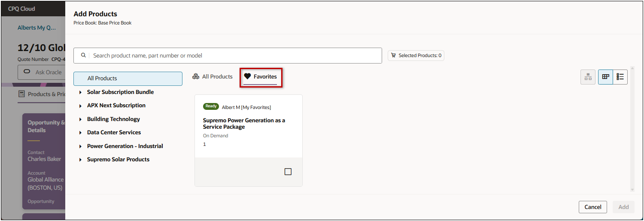Image resolution: width=644 pixels, height=221 pixels.
Task: Click the Products & Pricing calculator icon
Action: click(x=21, y=94)
